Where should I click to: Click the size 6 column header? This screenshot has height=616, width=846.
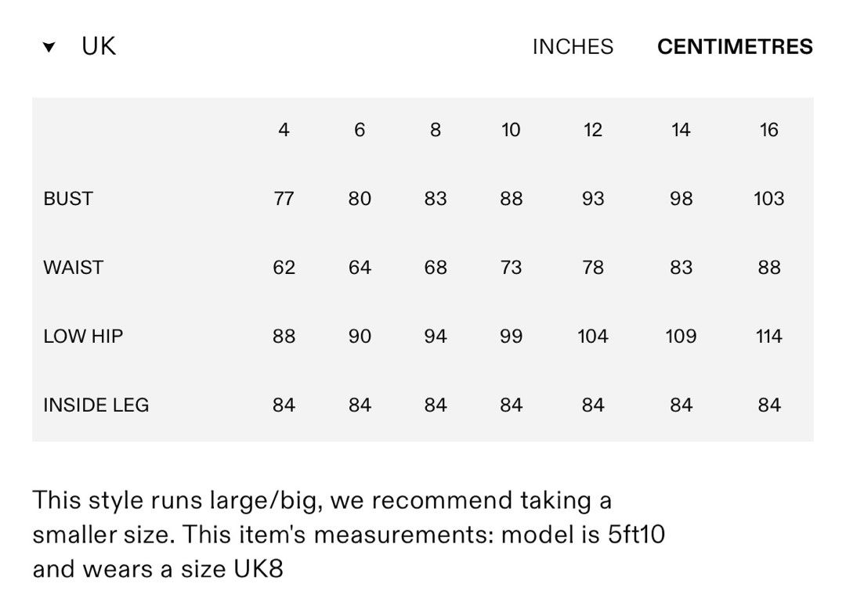(360, 130)
